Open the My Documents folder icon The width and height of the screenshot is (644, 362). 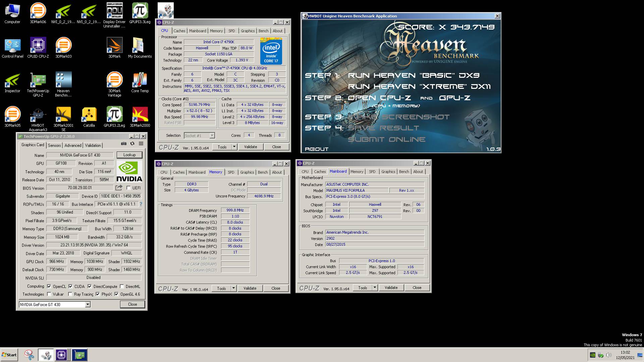tap(140, 48)
